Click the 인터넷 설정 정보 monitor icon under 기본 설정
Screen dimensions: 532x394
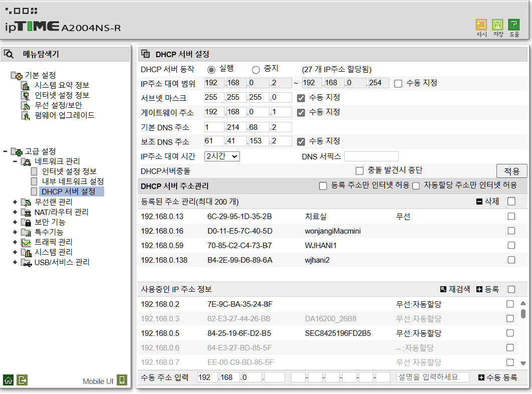click(x=26, y=95)
